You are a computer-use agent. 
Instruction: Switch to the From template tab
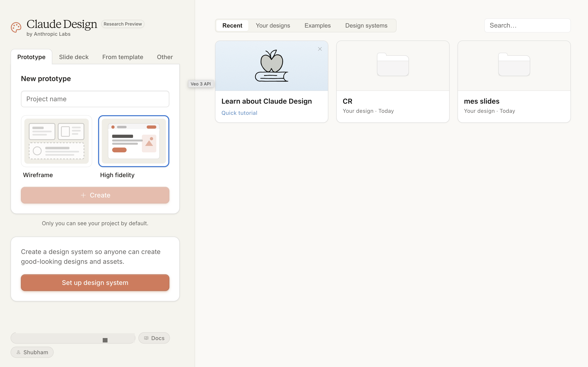click(123, 57)
